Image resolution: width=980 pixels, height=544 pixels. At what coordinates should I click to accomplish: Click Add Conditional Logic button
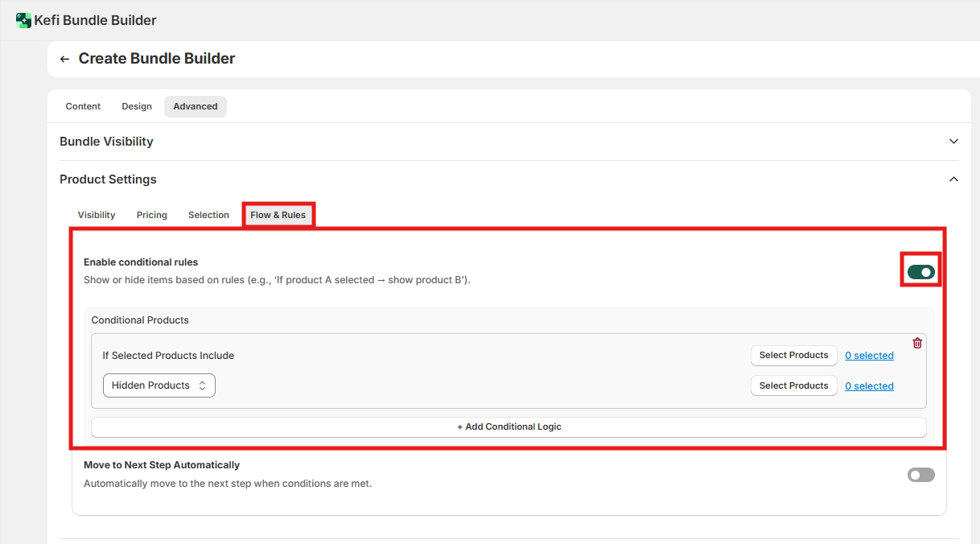509,427
